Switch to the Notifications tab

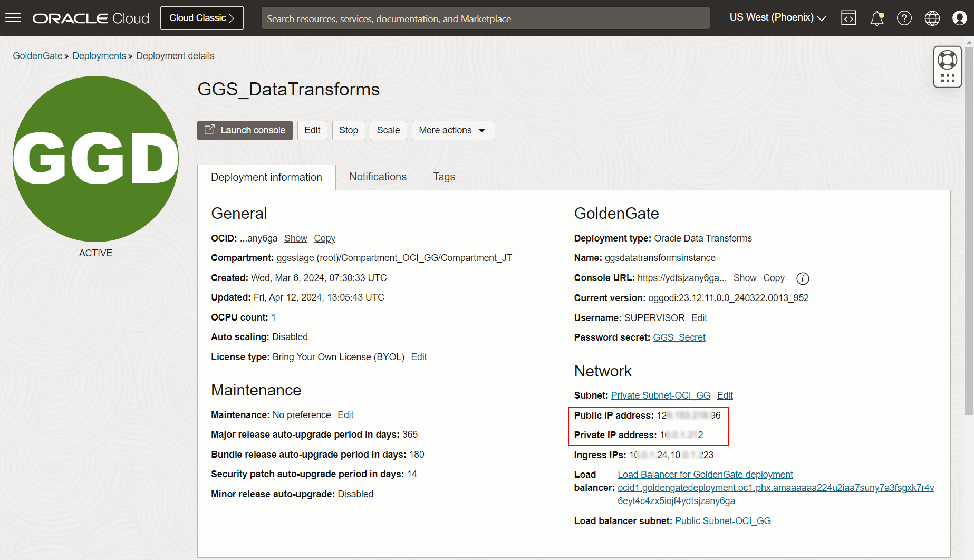pos(378,177)
